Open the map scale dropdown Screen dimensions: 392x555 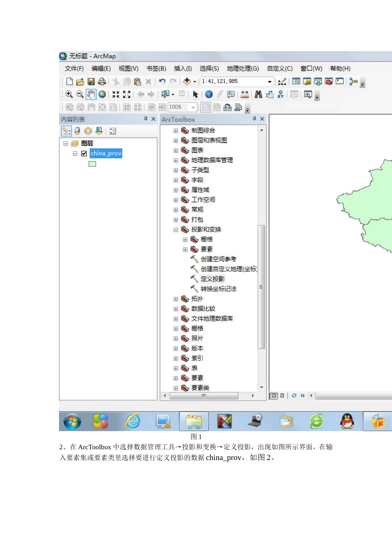click(x=270, y=82)
